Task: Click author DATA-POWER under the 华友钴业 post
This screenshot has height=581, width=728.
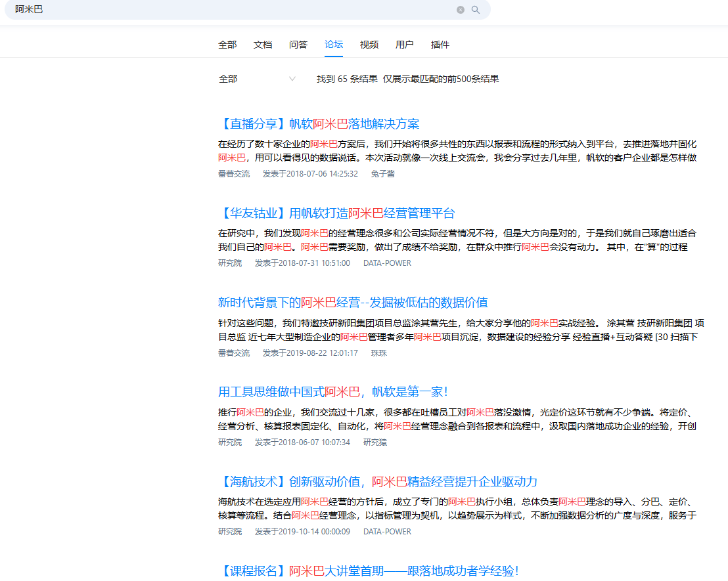Action: click(x=387, y=263)
